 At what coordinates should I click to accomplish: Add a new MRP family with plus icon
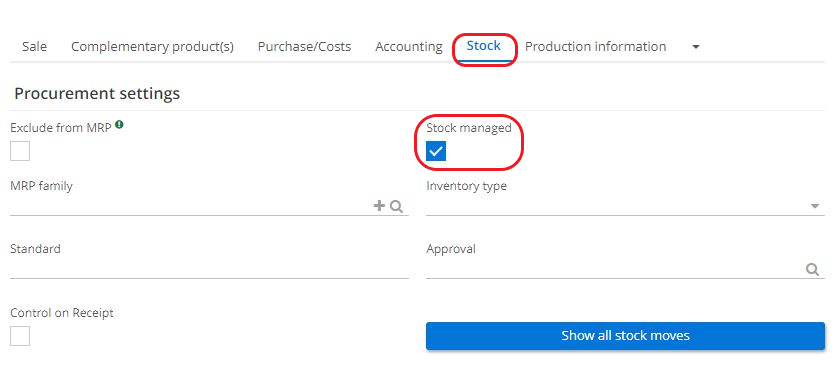[379, 205]
